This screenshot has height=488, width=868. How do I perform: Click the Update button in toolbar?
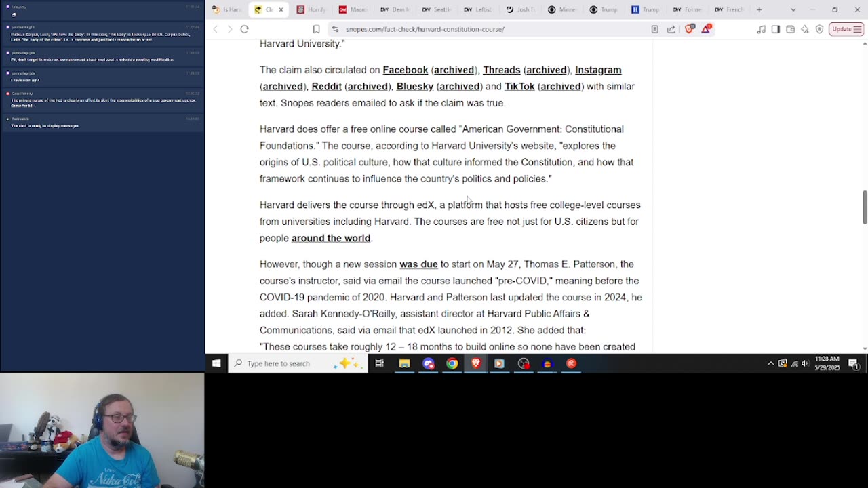[x=846, y=29]
